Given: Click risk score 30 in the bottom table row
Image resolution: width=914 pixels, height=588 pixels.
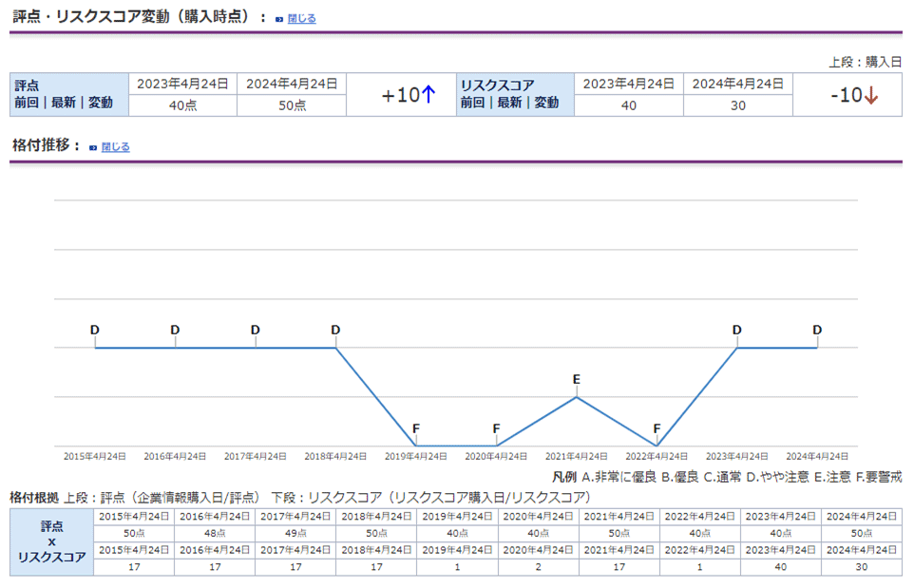Looking at the screenshot, I should (x=862, y=567).
